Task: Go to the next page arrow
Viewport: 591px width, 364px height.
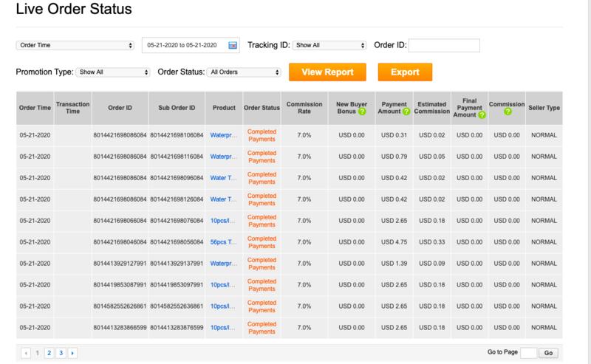Action: point(72,354)
